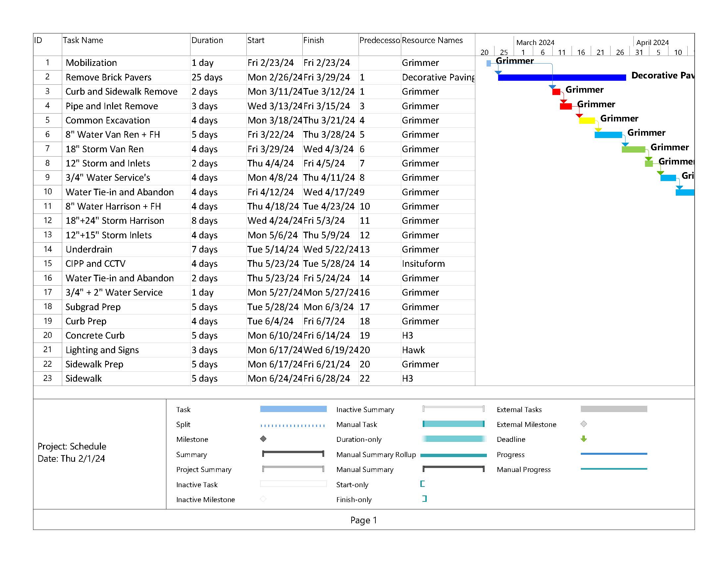The image size is (728, 563).
Task: Click the April 2024 timescale label
Action: click(x=652, y=42)
